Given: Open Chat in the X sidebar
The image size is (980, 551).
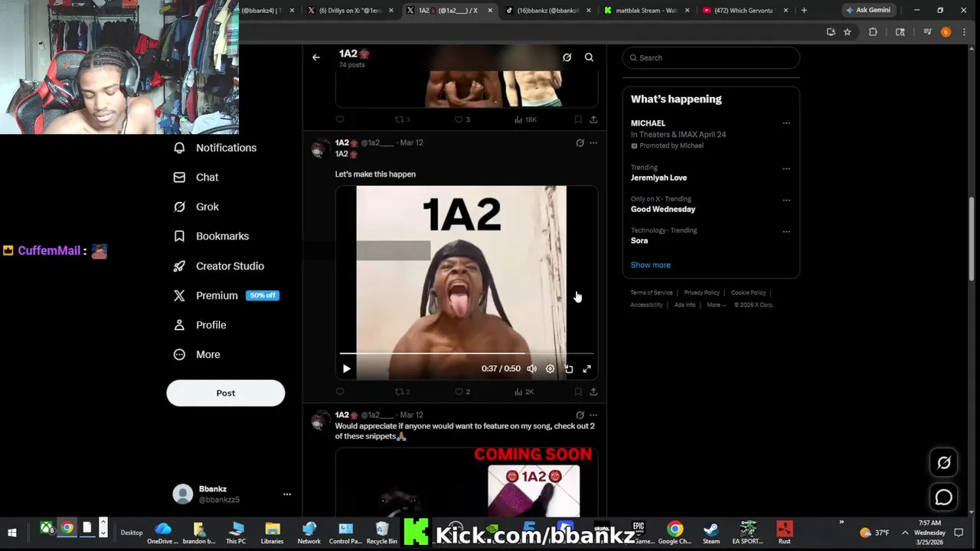Looking at the screenshot, I should (x=197, y=177).
